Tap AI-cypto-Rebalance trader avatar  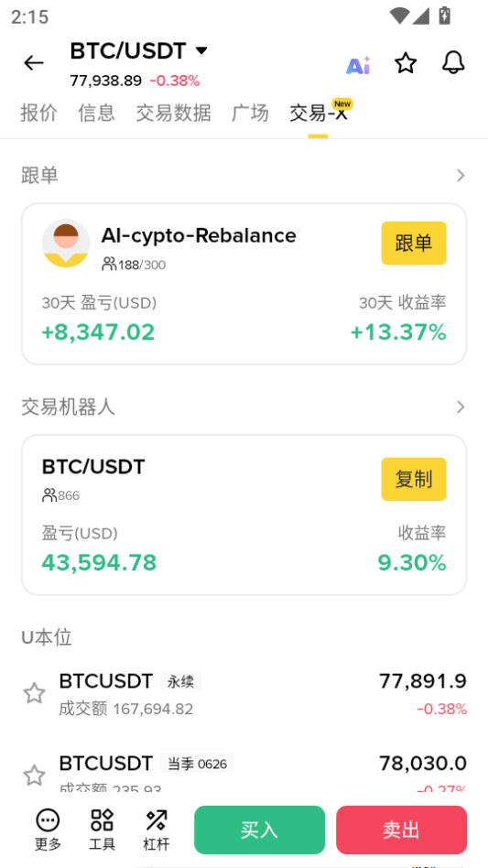[x=66, y=244]
